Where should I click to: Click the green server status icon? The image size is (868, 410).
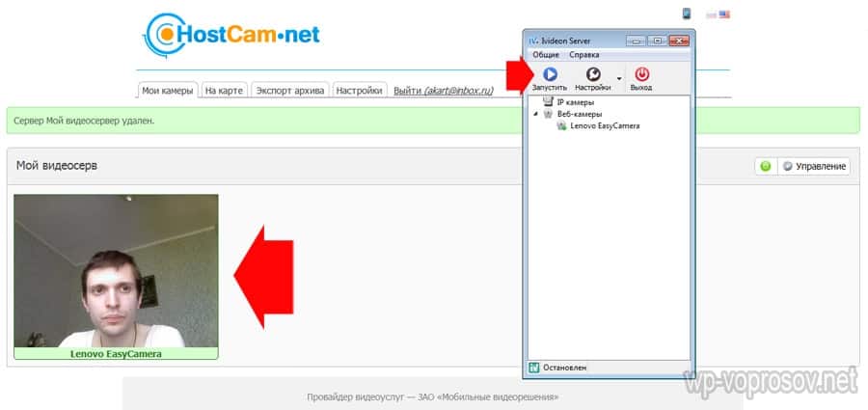pyautogui.click(x=765, y=166)
